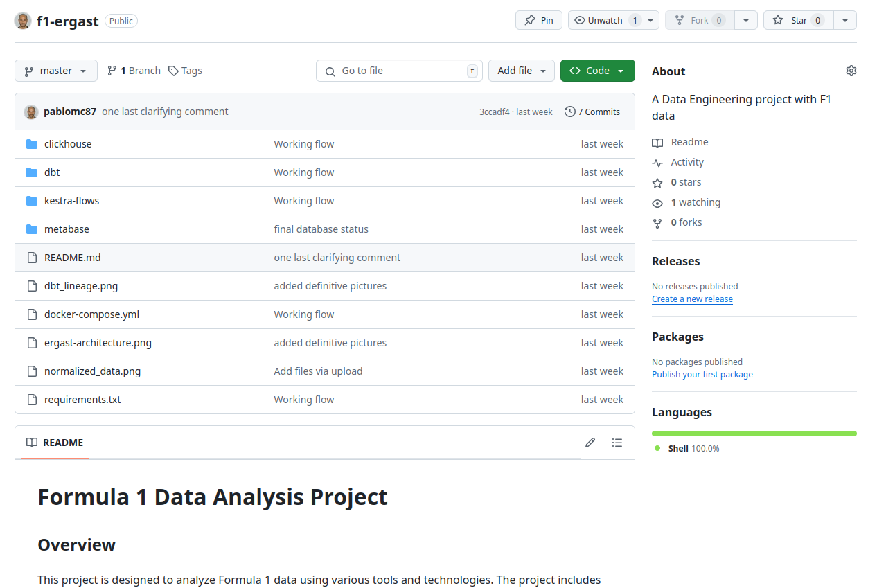
Task: Expand the Add file dropdown
Action: coord(522,71)
